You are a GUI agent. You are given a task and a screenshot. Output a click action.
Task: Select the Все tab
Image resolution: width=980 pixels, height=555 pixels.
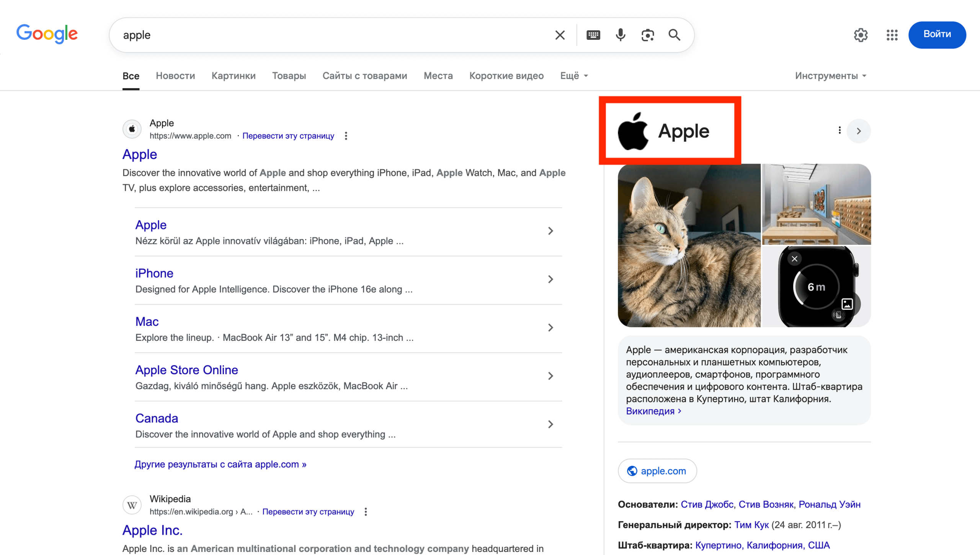pyautogui.click(x=131, y=76)
